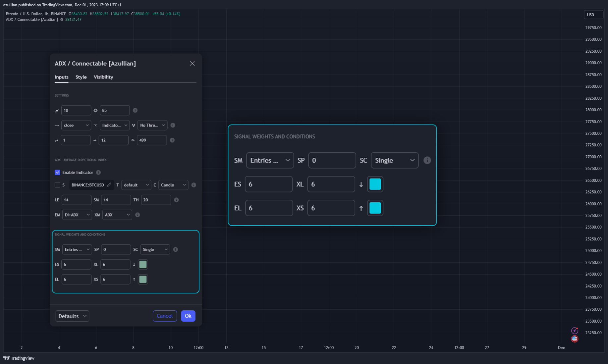
Task: Open the green color swatch beside the down arrow
Action: tap(143, 264)
